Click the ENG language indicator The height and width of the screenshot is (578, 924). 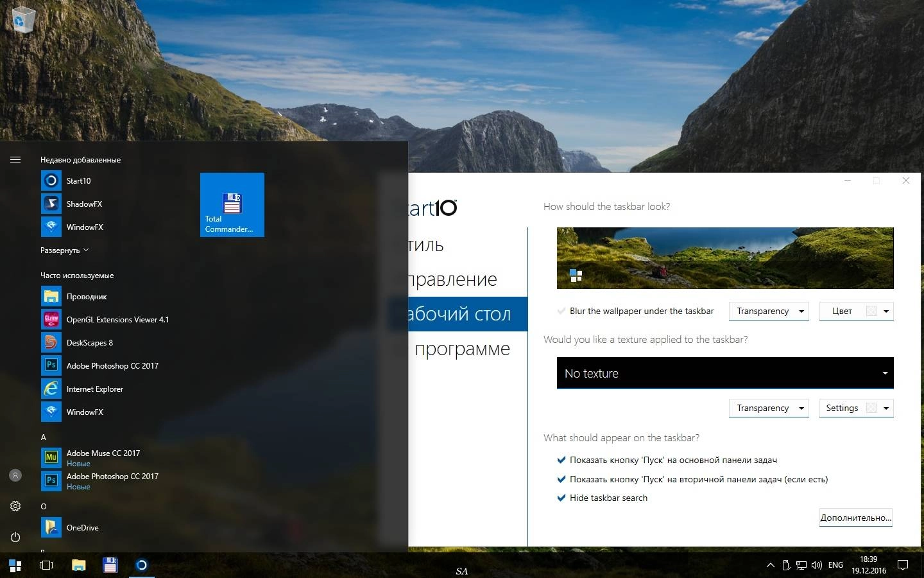[x=835, y=565]
